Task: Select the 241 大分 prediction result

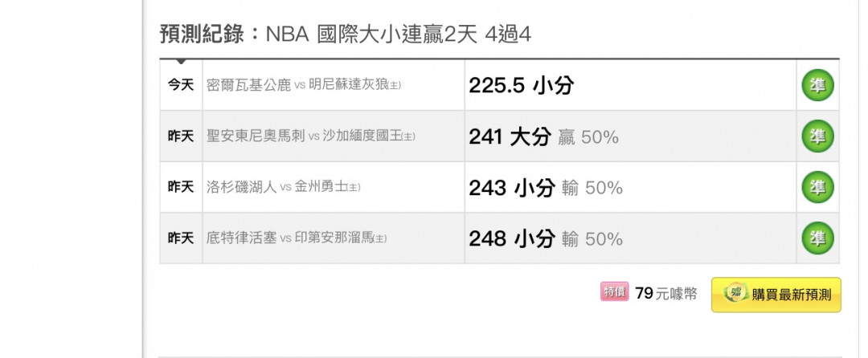Action: click(543, 136)
